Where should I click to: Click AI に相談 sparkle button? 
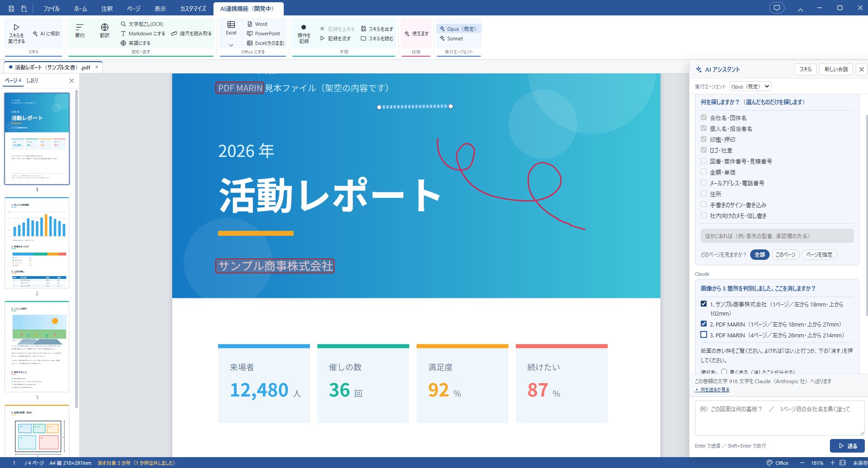coord(46,34)
